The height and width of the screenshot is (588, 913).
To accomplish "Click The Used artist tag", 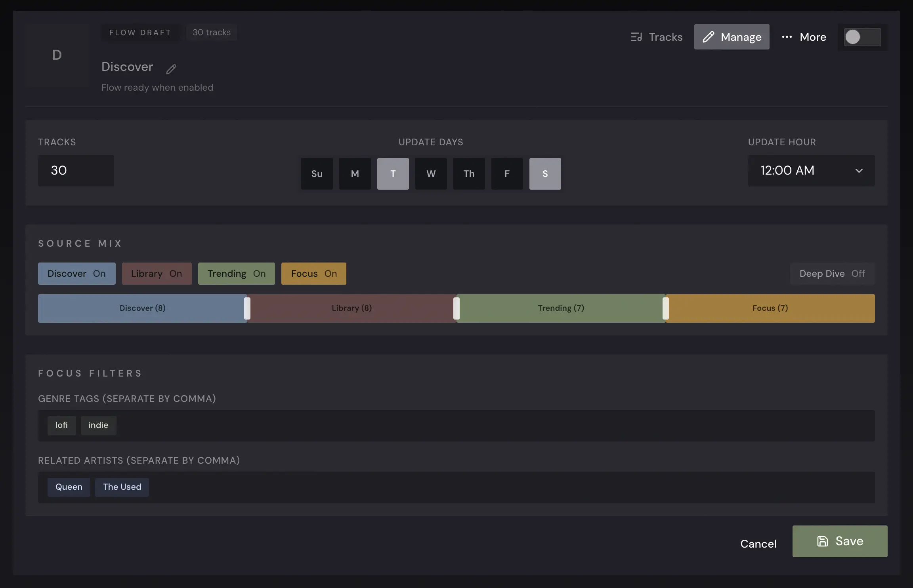I will click(x=122, y=487).
